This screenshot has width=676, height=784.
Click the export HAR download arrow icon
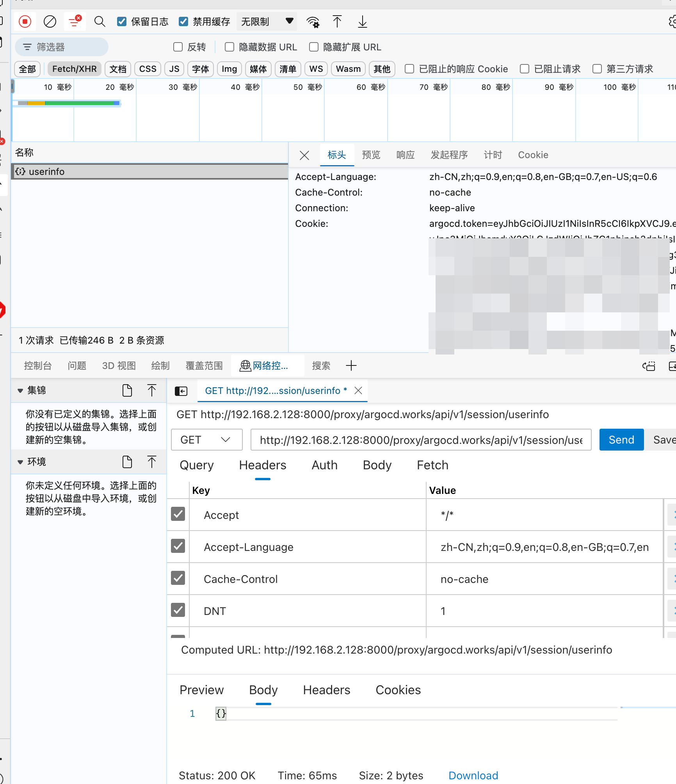[x=362, y=21]
